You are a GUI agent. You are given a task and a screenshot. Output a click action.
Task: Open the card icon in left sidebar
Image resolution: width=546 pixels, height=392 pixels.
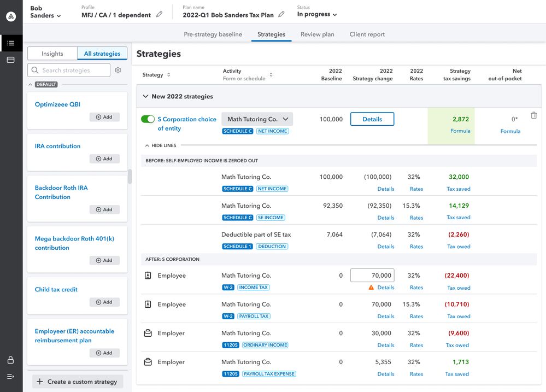coord(11,60)
